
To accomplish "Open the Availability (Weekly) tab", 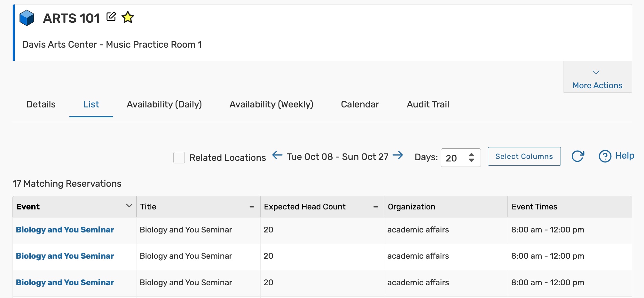I will 271,104.
